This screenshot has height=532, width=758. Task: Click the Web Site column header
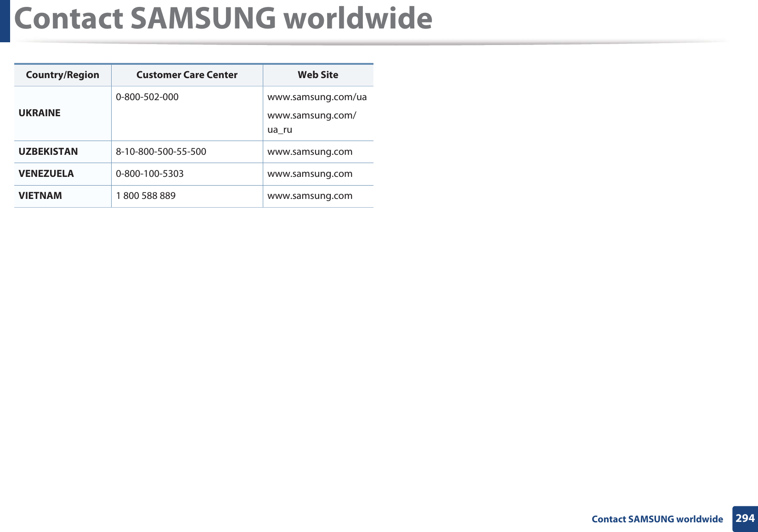click(318, 75)
